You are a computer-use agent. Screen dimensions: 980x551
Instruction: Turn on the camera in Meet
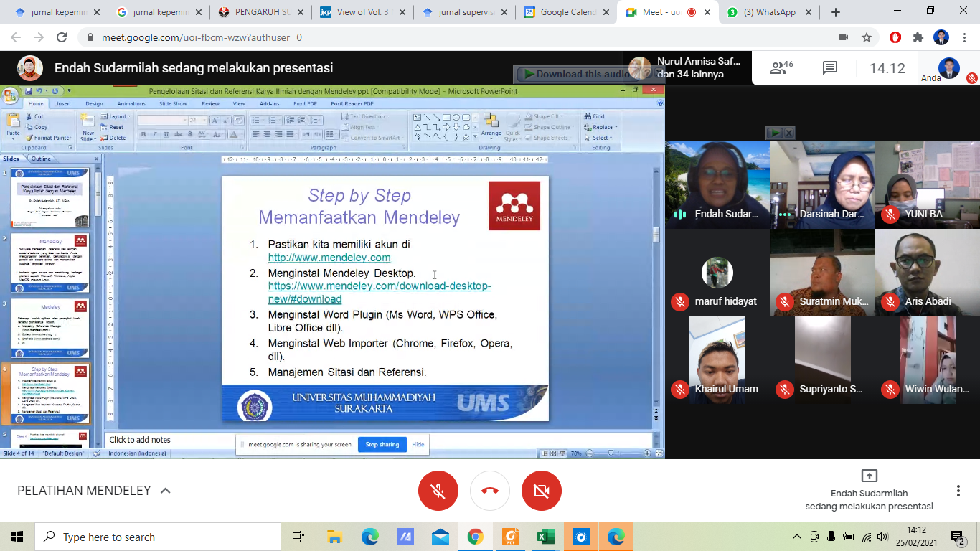542,491
